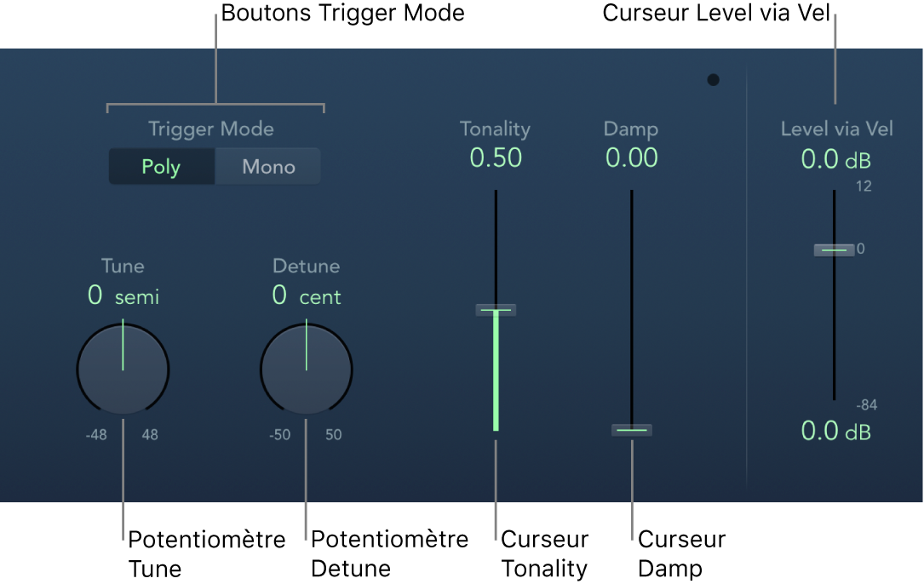
Task: Click the small dark dot indicator near Damp
Action: click(713, 79)
